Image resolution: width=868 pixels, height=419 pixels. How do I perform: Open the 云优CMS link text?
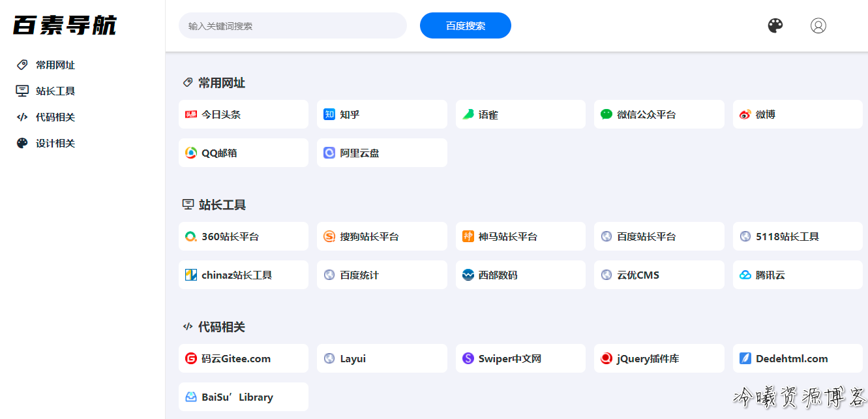tap(638, 275)
